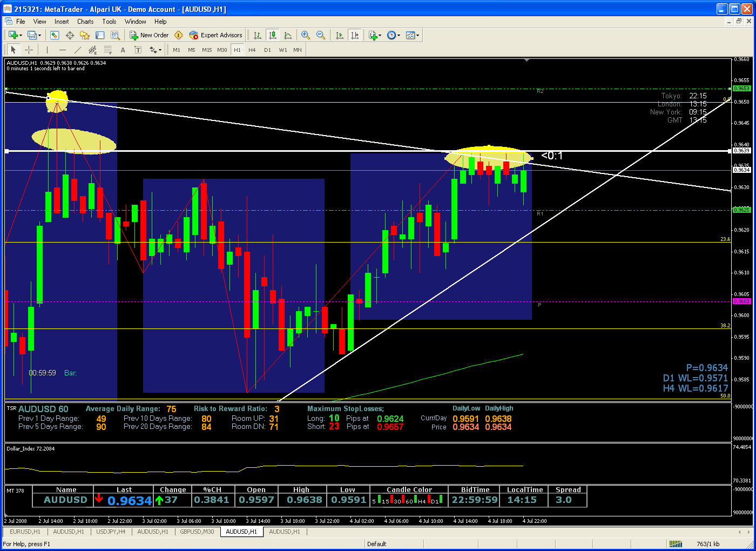Toggle Auto Scroll chart icon
Viewport: 756px width, 551px height.
[x=339, y=35]
